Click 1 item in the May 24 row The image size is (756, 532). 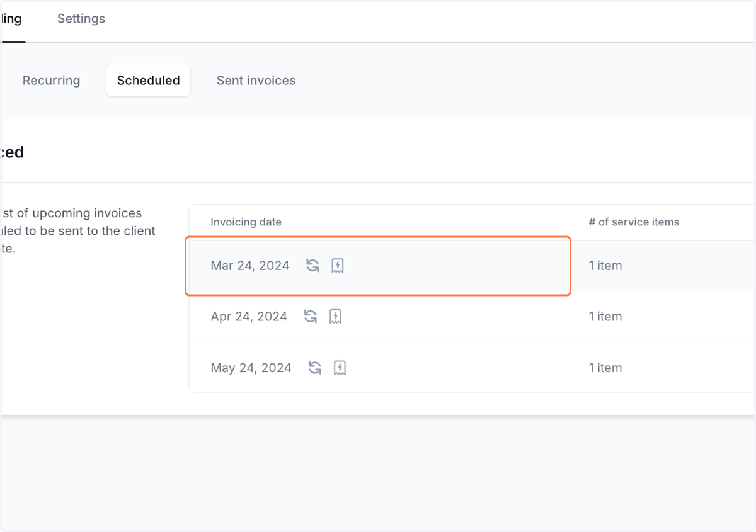pos(605,368)
